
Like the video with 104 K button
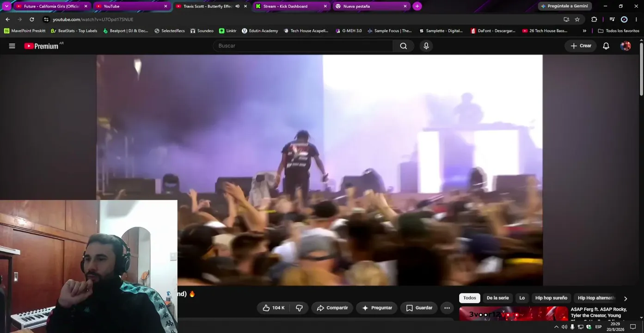(274, 308)
